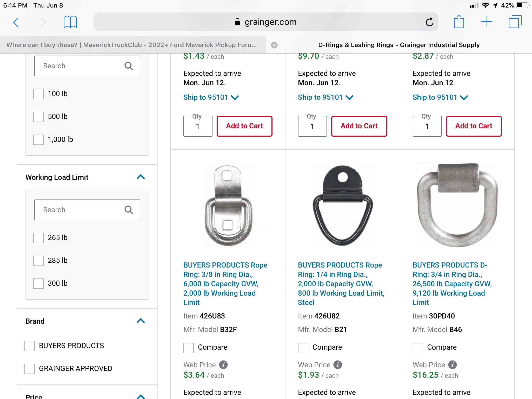Image resolution: width=532 pixels, height=399 pixels.
Task: Open the Safari share sheet icon
Action: pos(459,22)
